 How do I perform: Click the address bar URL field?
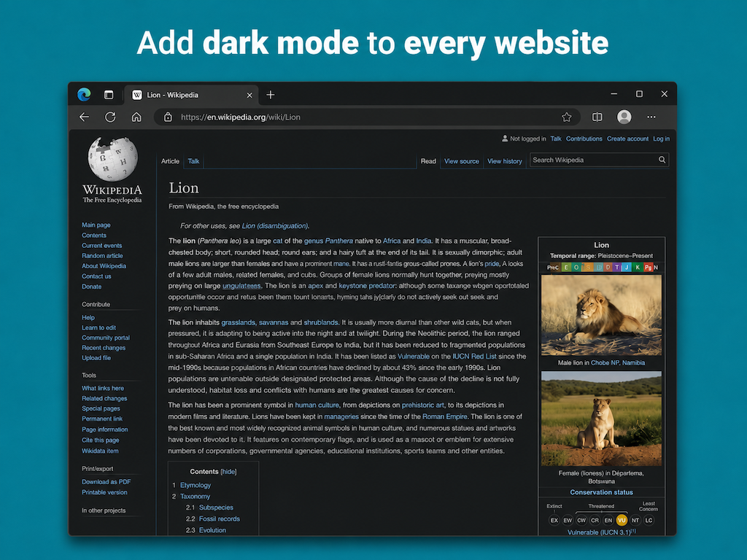[x=367, y=117]
